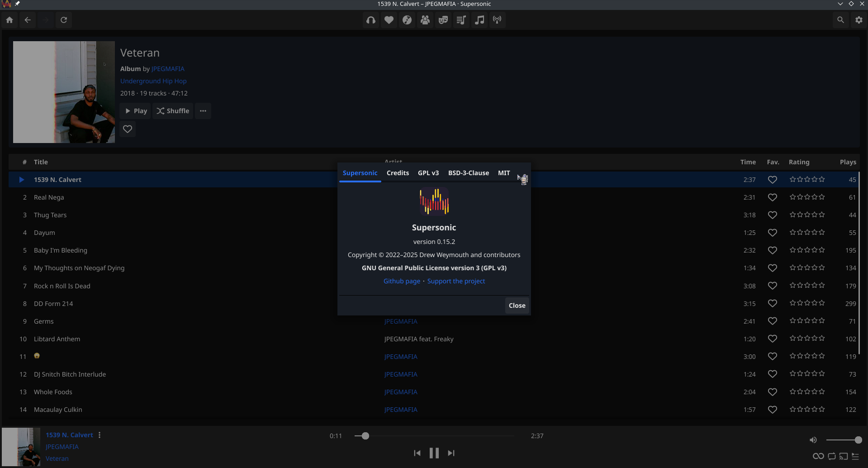Sort by Title column header
Screen dimensions: 868x468
[x=41, y=162]
